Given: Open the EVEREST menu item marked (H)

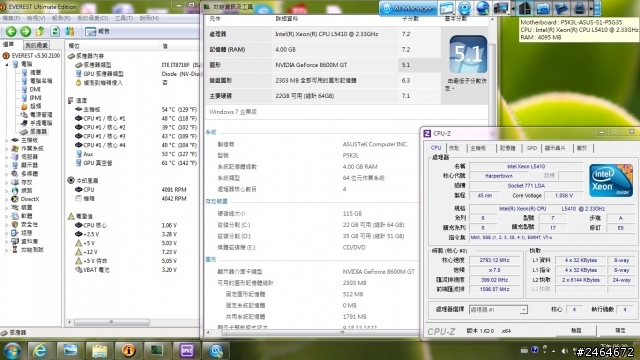Looking at the screenshot, I should 149,18.
